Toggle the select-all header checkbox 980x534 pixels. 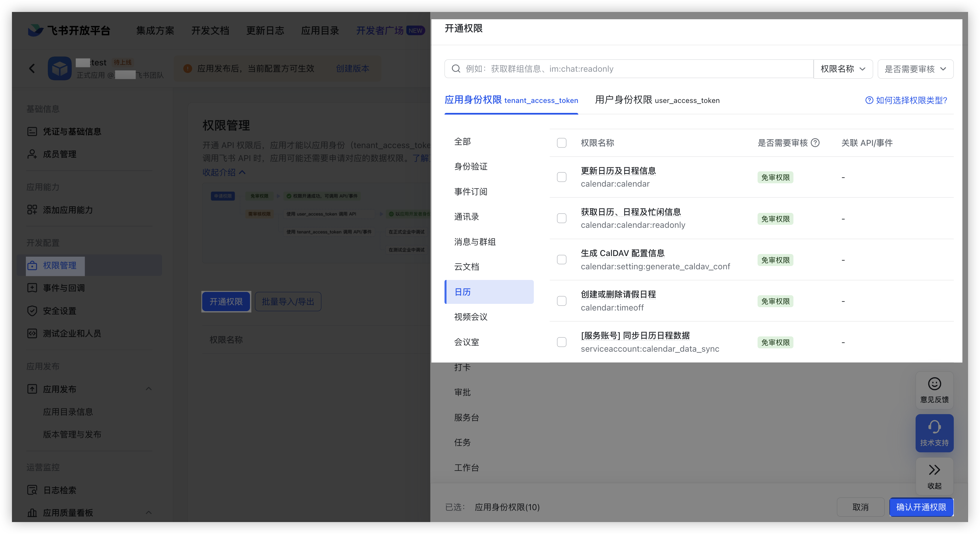point(561,143)
